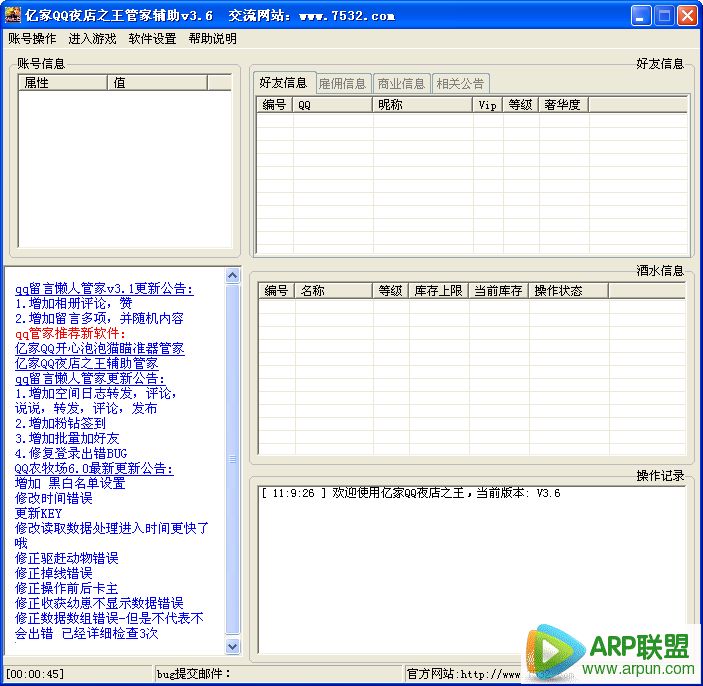This screenshot has width=703, height=686.
Task: Click the timer [00:00:45] in status bar
Action: pyautogui.click(x=35, y=674)
